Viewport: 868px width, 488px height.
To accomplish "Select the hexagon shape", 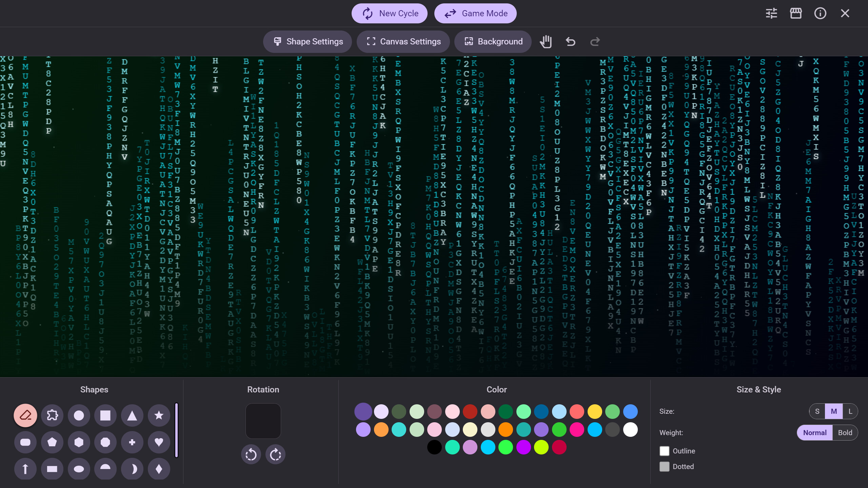I will tap(79, 442).
